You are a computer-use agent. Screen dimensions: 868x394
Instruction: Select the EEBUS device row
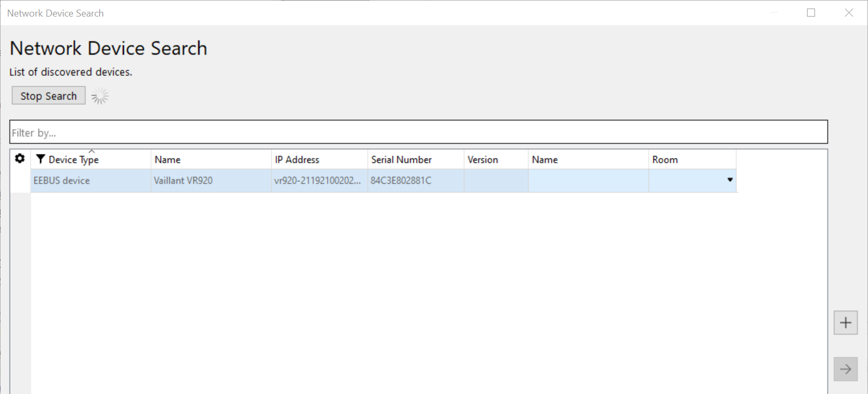[384, 181]
